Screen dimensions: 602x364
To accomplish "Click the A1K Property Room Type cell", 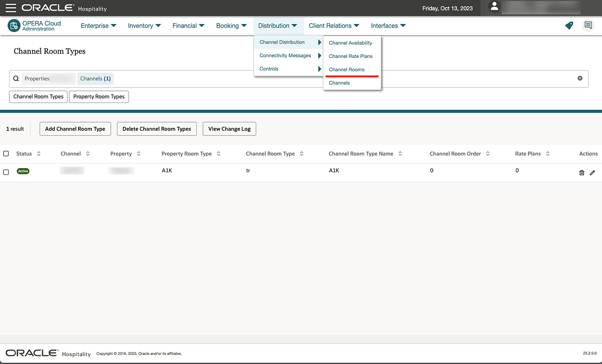I will point(167,170).
